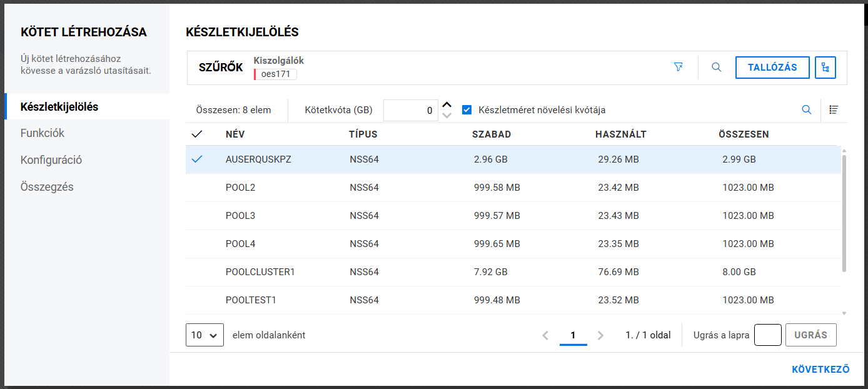Click the search icon in the filters bar
The width and height of the screenshot is (868, 389).
click(x=717, y=67)
